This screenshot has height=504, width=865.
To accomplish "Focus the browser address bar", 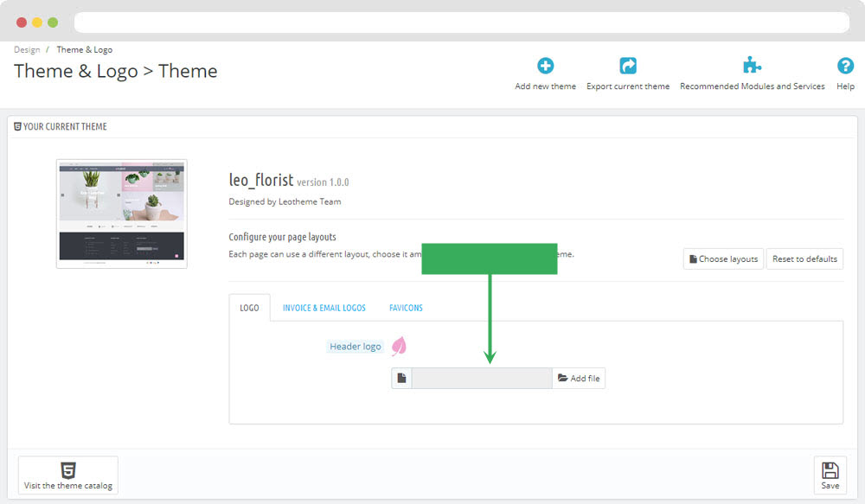I will [461, 22].
